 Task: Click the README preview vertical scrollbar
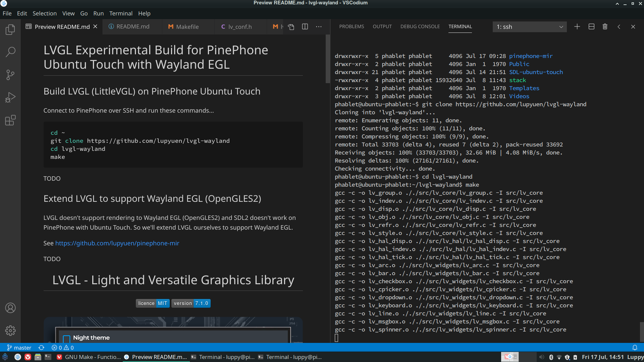[327, 59]
